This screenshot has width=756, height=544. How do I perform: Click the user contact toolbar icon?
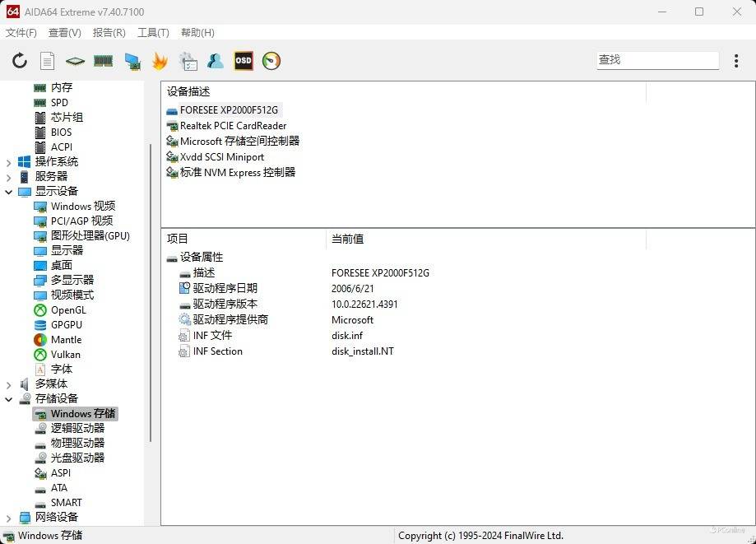click(216, 61)
